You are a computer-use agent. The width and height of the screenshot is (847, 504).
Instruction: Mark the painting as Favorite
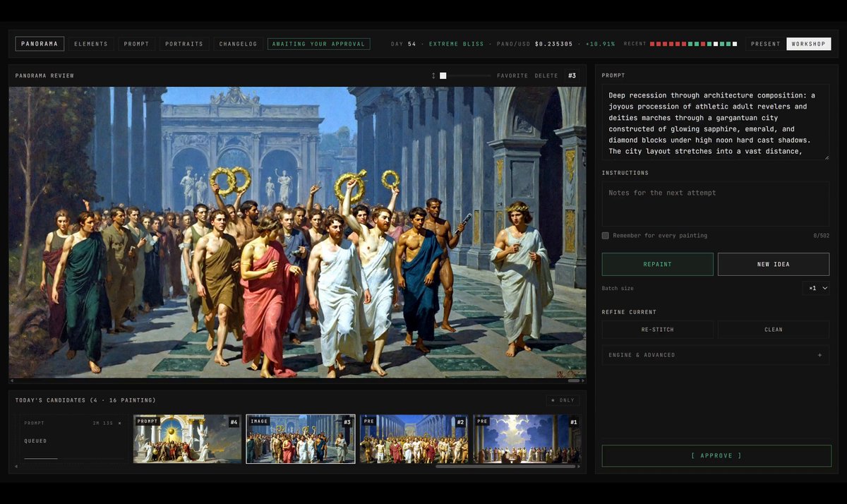click(512, 76)
